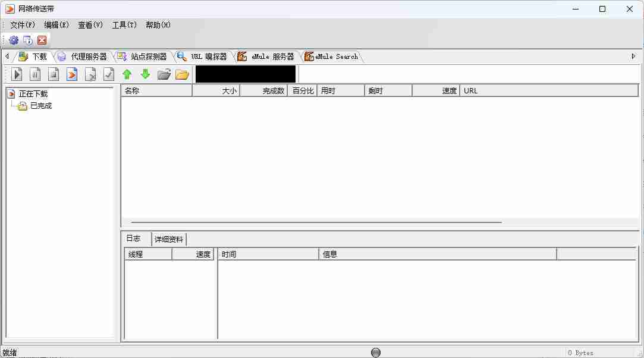Screen dimensions: 644x358
Task: Click the settings gear icon
Action: coord(14,40)
